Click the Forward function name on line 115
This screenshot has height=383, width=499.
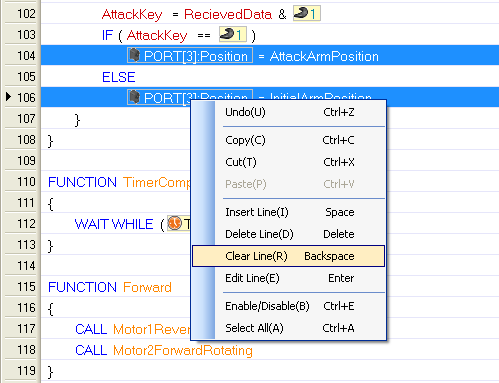coord(147,287)
